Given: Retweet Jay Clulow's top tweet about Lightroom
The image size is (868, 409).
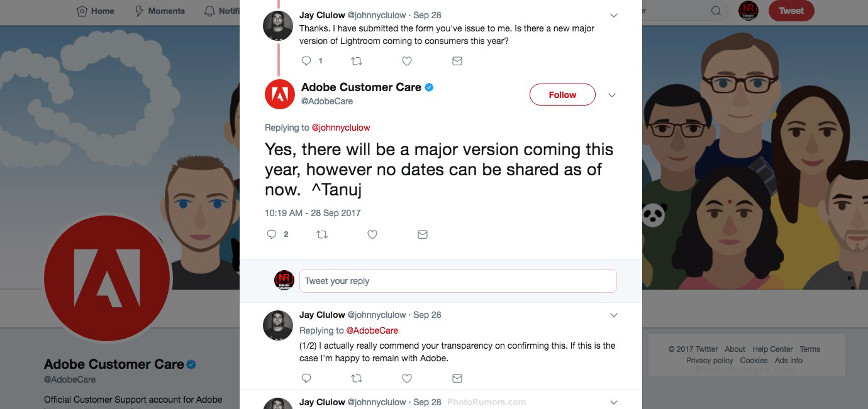Looking at the screenshot, I should [357, 61].
